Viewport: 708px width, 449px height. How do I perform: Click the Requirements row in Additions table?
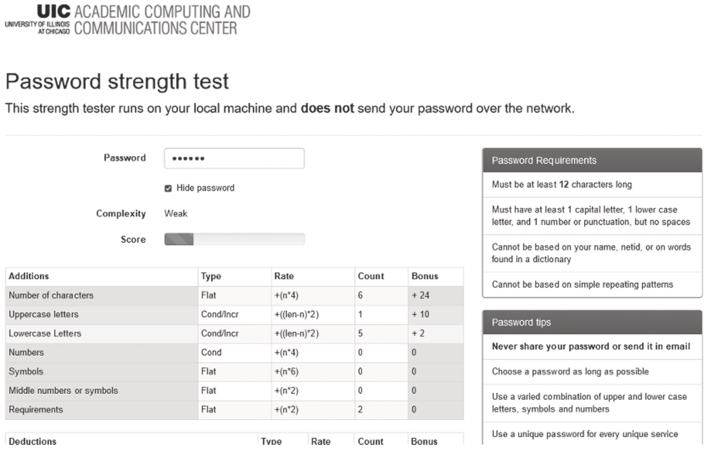[234, 410]
